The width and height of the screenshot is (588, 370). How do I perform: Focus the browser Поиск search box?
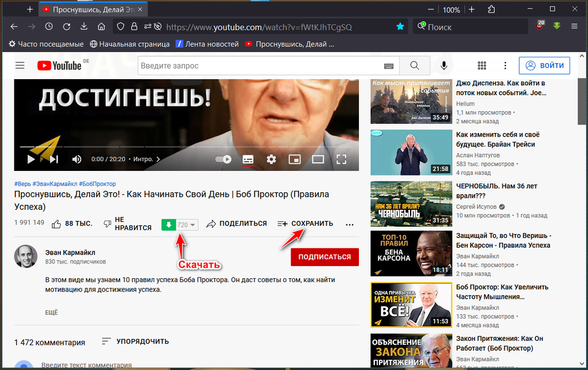tap(471, 27)
